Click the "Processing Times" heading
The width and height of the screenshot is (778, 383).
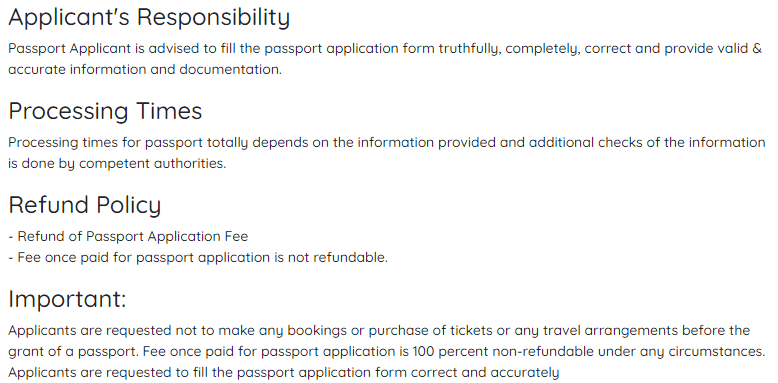[105, 111]
